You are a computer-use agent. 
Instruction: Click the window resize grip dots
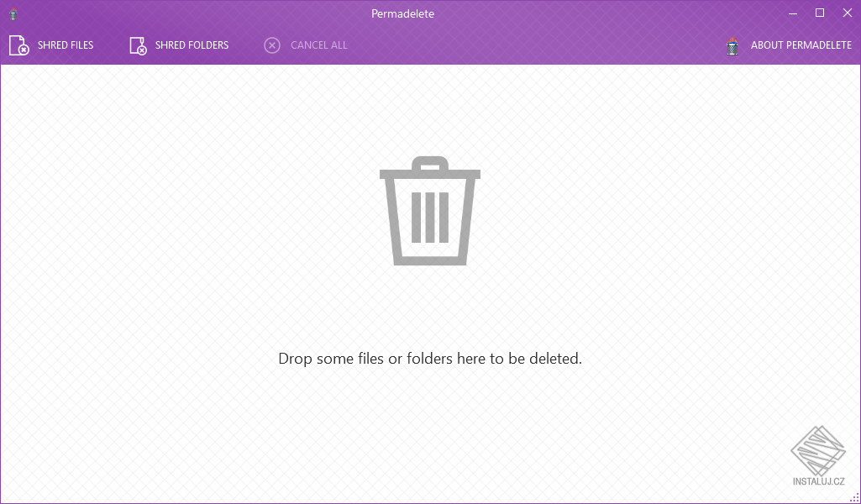(854, 497)
